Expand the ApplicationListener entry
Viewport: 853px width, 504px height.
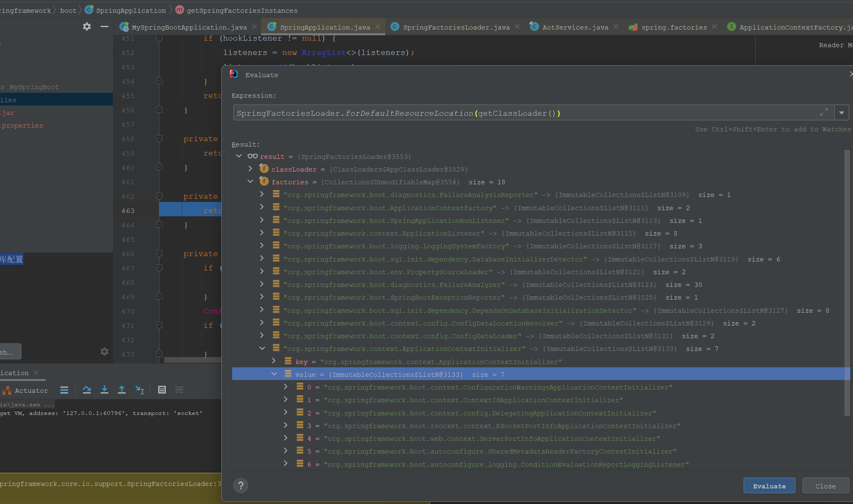(x=262, y=233)
